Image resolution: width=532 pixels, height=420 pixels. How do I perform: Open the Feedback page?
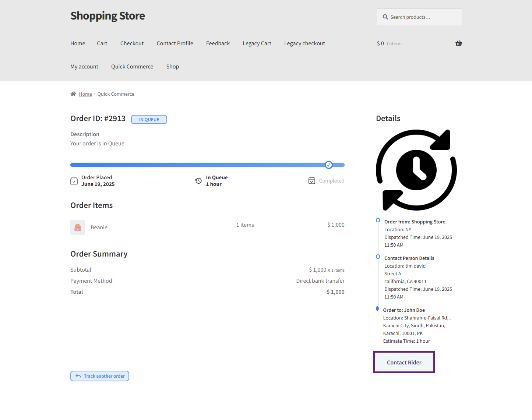click(218, 43)
